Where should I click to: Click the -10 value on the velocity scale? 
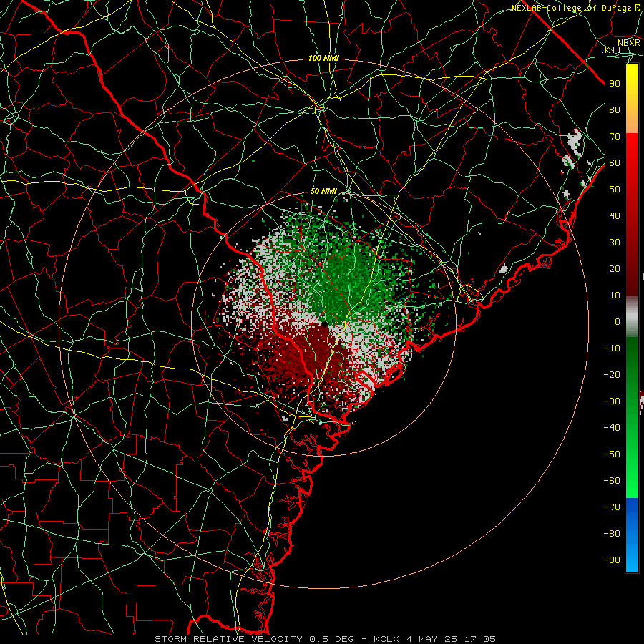[x=612, y=348]
